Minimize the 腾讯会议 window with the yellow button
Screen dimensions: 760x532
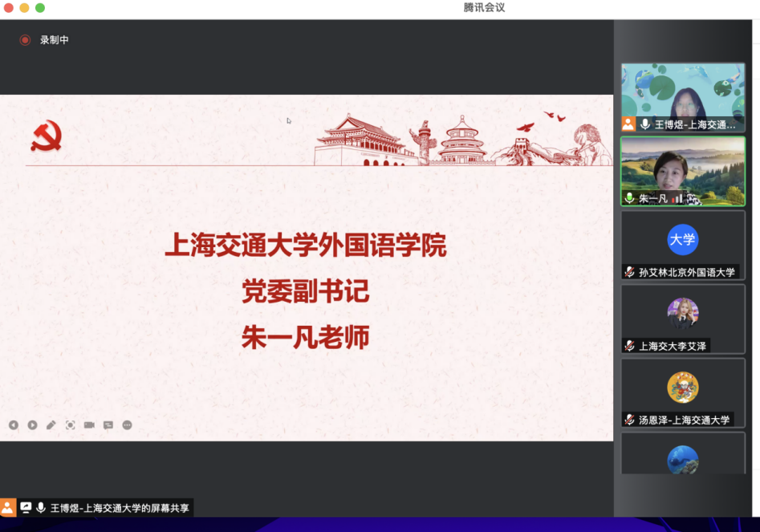pyautogui.click(x=24, y=8)
